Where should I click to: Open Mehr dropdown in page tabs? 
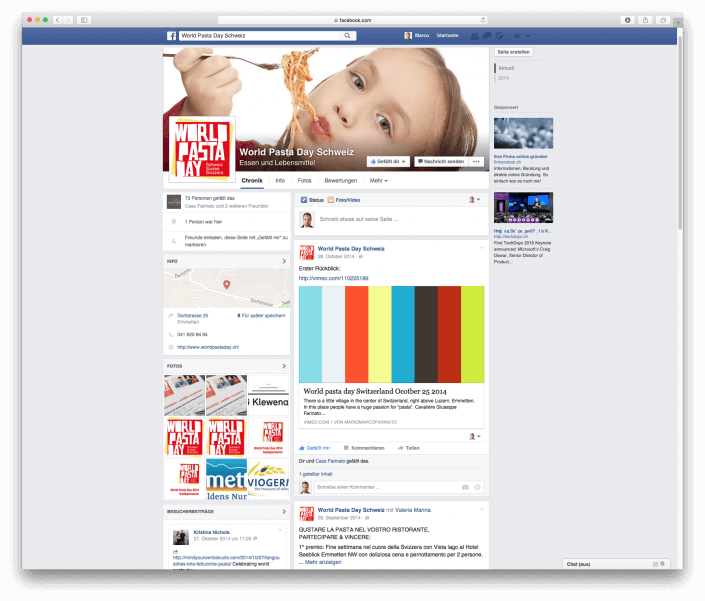379,180
